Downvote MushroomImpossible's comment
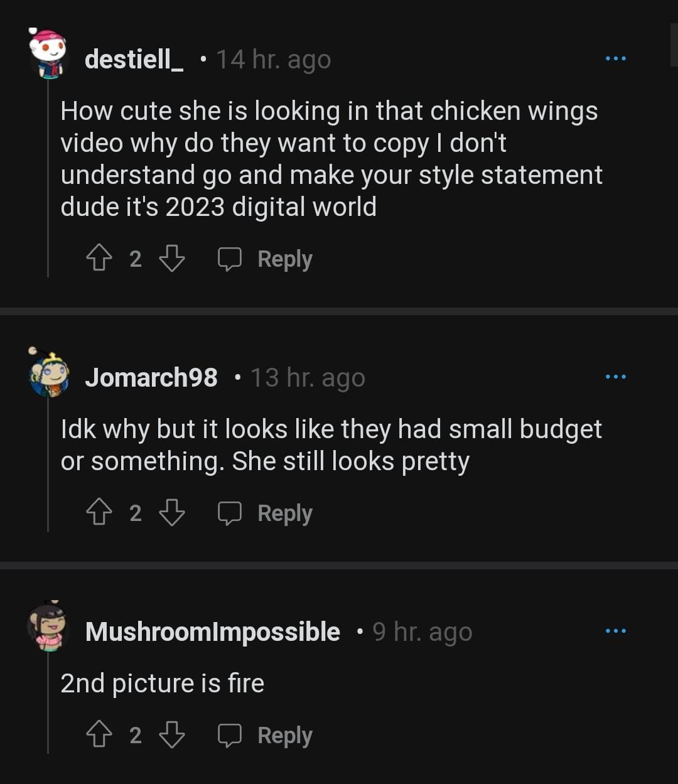 point(171,735)
